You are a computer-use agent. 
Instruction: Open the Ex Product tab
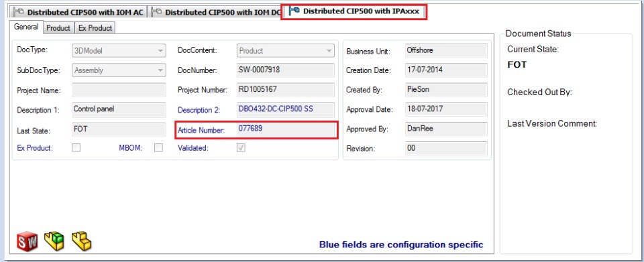coord(95,28)
